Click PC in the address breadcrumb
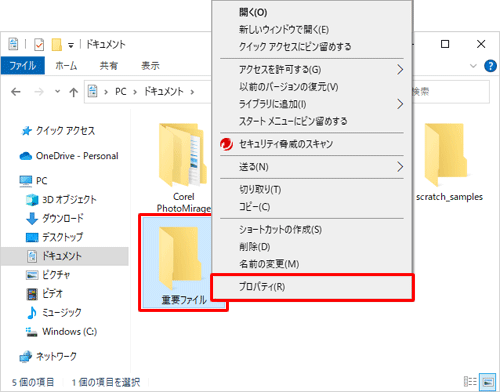Viewport: 500px width, 392px height. coord(121,92)
